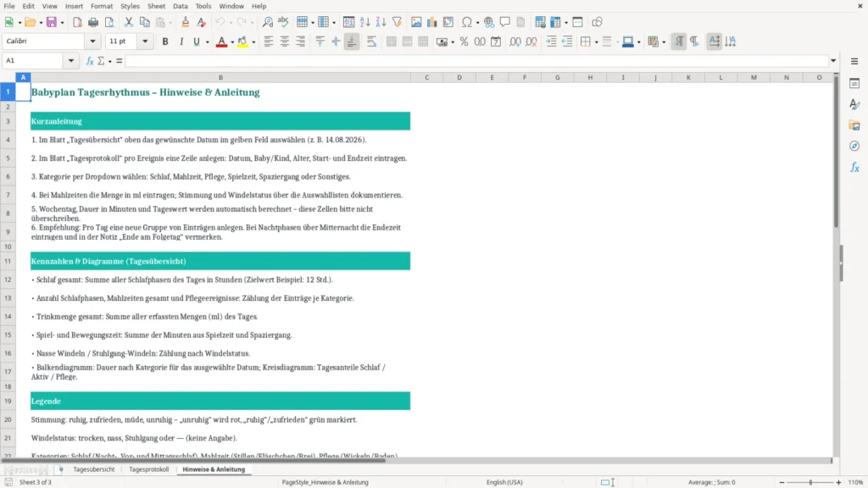Apply red font color swatch
This screenshot has width=868, height=488.
pos(221,42)
